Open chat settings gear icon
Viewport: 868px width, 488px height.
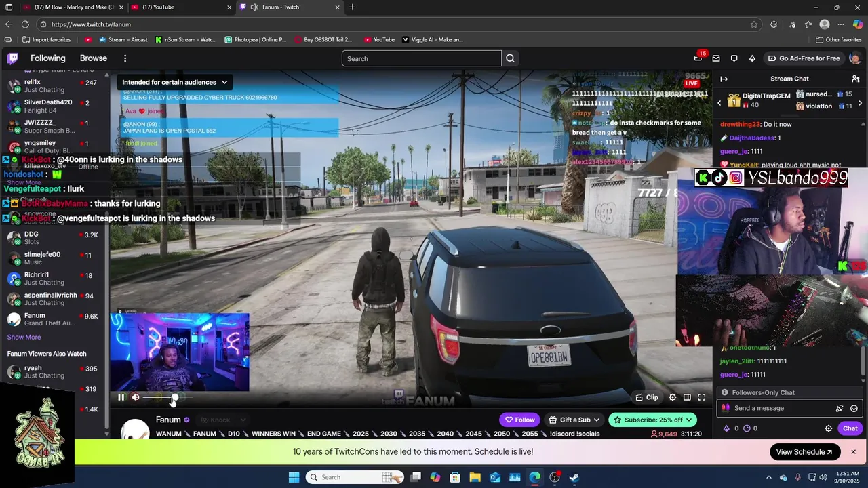point(829,428)
